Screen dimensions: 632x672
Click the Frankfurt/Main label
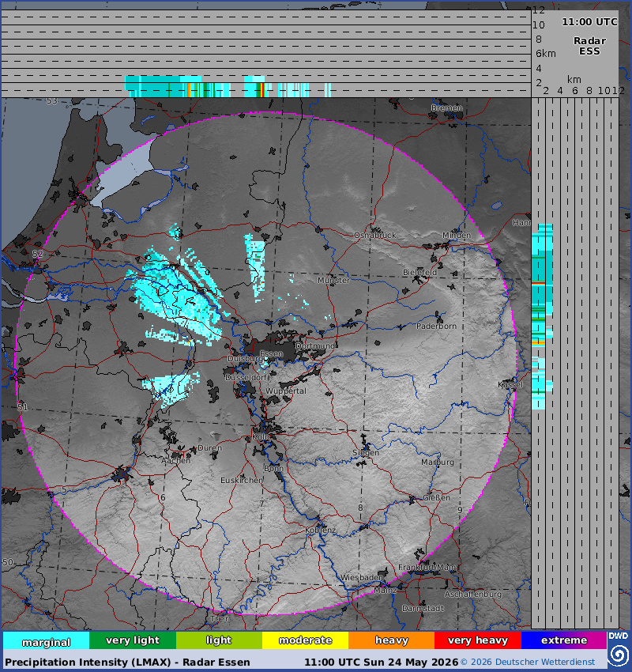[426, 568]
